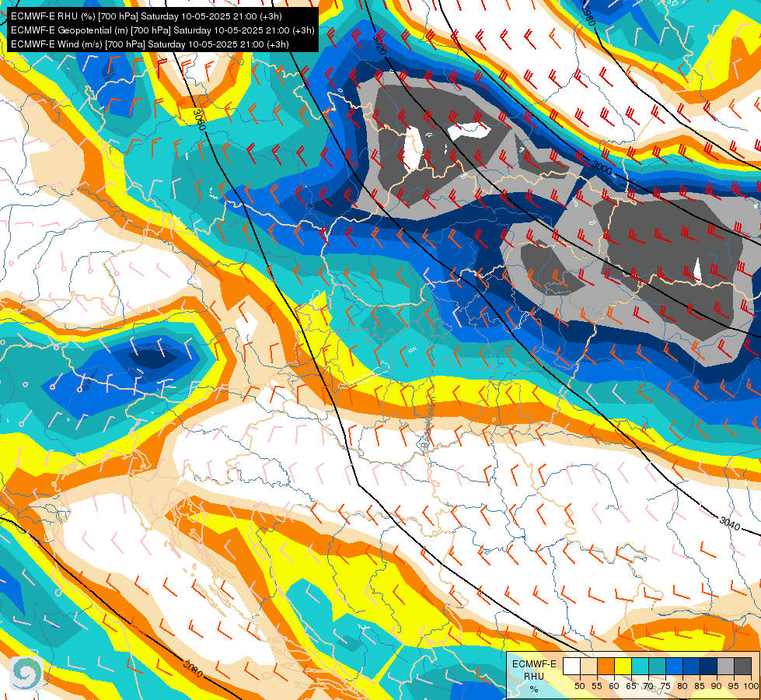Click the 3000 geopotential contour label
Image resolution: width=761 pixels, height=700 pixels.
tap(602, 169)
